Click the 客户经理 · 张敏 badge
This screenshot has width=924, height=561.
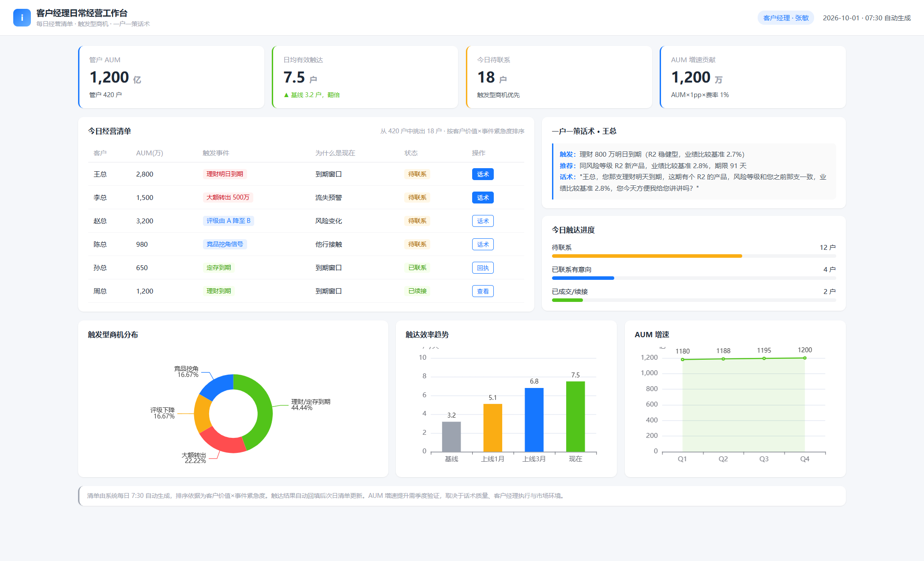point(786,18)
